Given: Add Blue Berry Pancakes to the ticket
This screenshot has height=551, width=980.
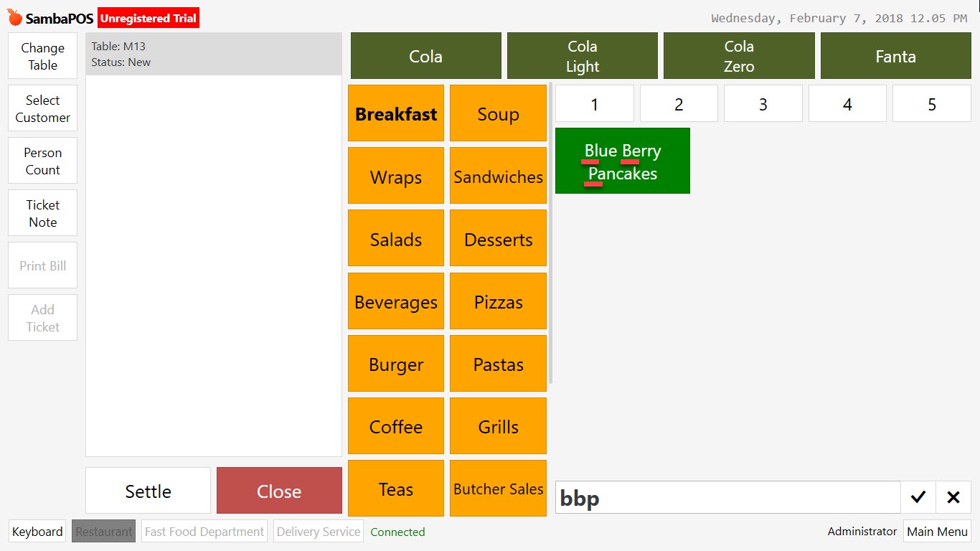Looking at the screenshot, I should click(x=622, y=160).
